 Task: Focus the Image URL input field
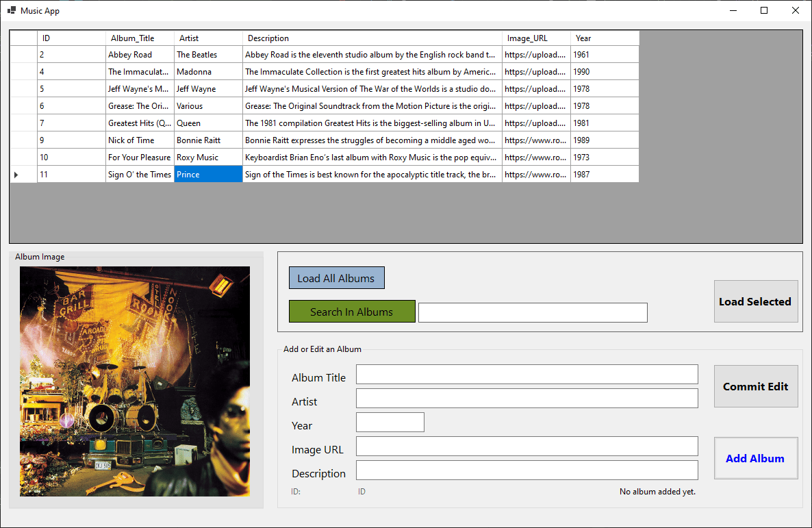[x=527, y=446]
